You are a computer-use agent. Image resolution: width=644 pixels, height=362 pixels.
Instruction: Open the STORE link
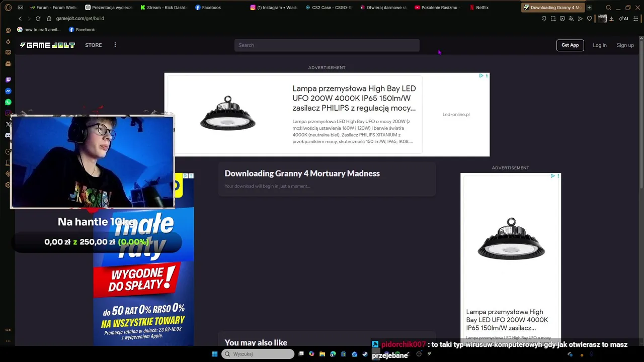[x=94, y=45]
